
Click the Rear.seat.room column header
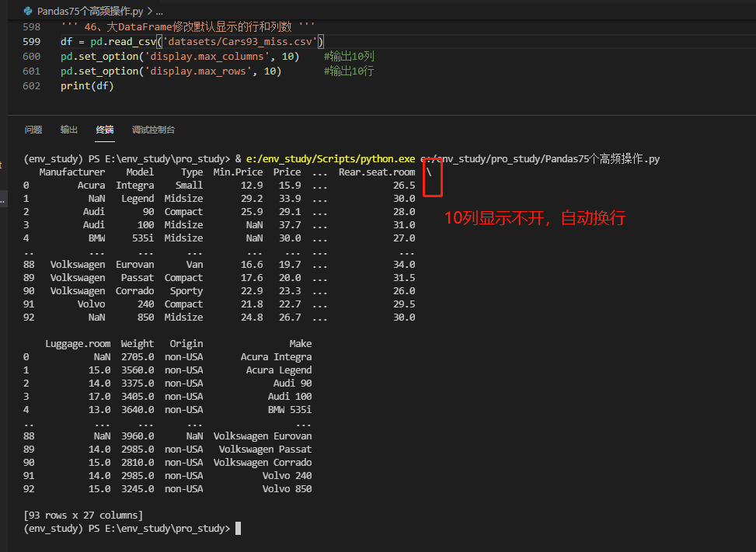[377, 172]
